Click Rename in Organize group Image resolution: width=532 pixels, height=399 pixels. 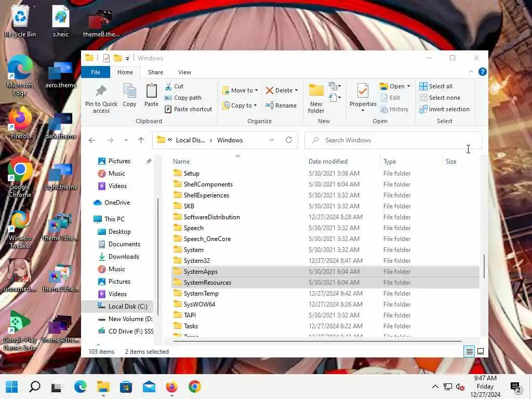[281, 105]
